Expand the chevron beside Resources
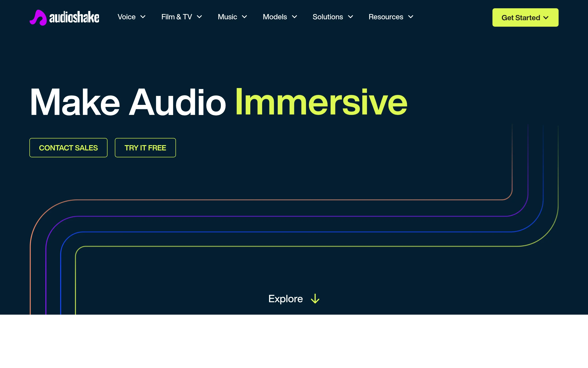The width and height of the screenshot is (588, 368). pos(411,17)
